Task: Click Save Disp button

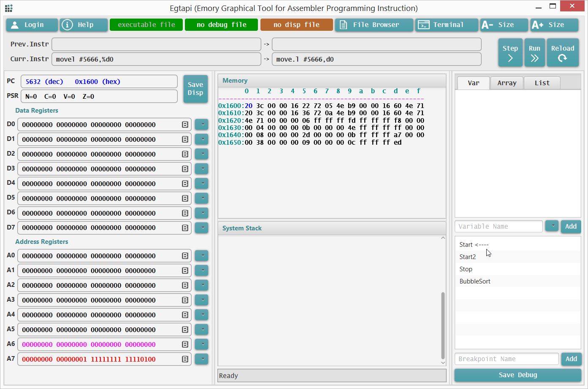Action: point(195,89)
